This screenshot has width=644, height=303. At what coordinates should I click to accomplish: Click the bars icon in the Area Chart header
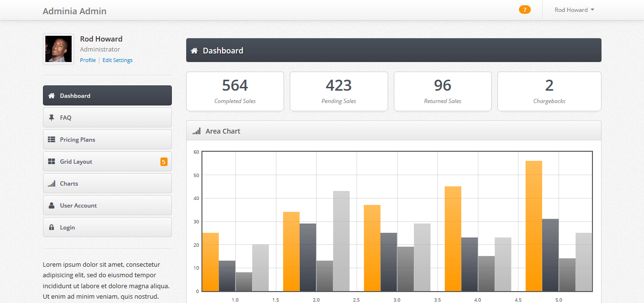tap(196, 131)
